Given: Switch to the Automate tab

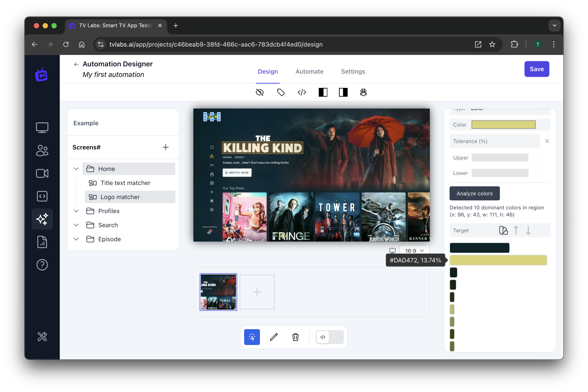Looking at the screenshot, I should click(x=309, y=71).
